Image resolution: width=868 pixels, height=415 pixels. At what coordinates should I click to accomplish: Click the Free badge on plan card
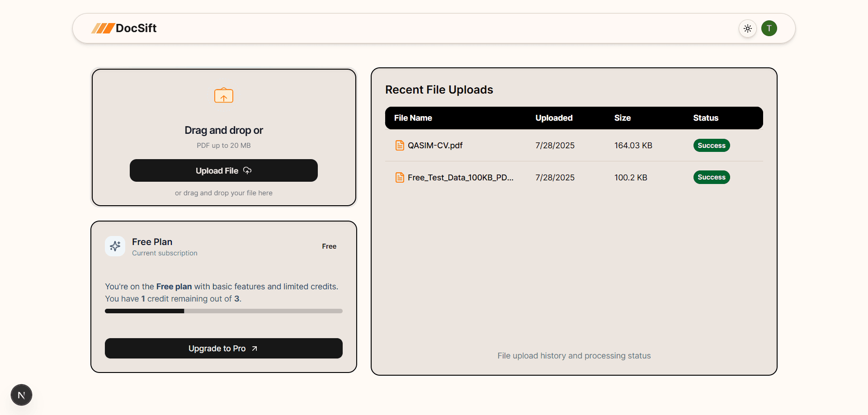pyautogui.click(x=329, y=246)
